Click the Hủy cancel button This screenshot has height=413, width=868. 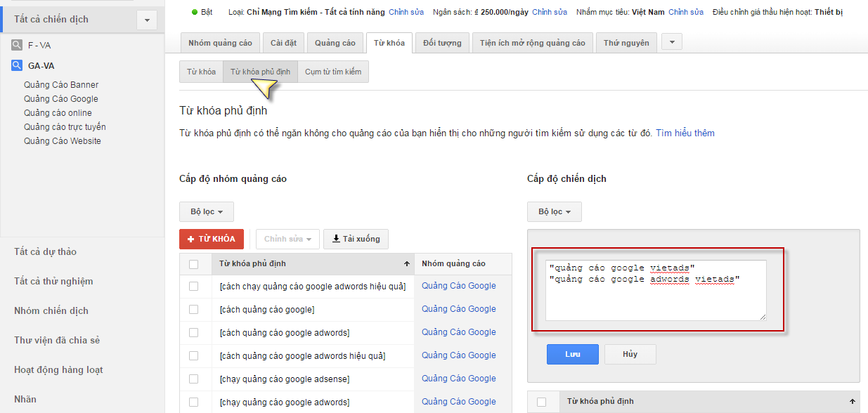[x=630, y=354]
